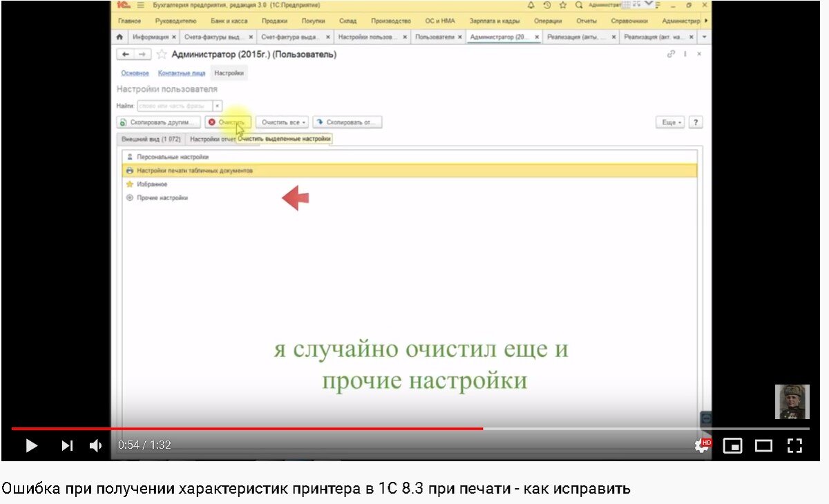Select Персональные настройки row
Screen dimensions: 829x504
click(x=410, y=157)
